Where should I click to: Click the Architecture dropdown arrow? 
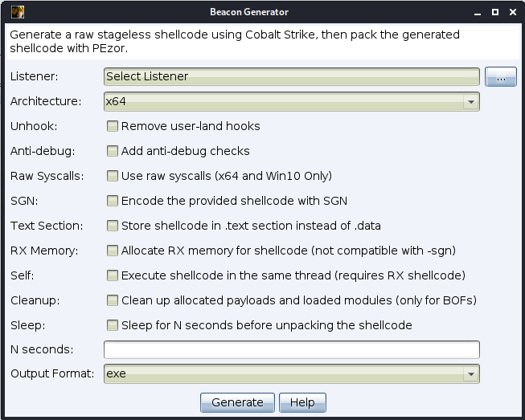471,102
